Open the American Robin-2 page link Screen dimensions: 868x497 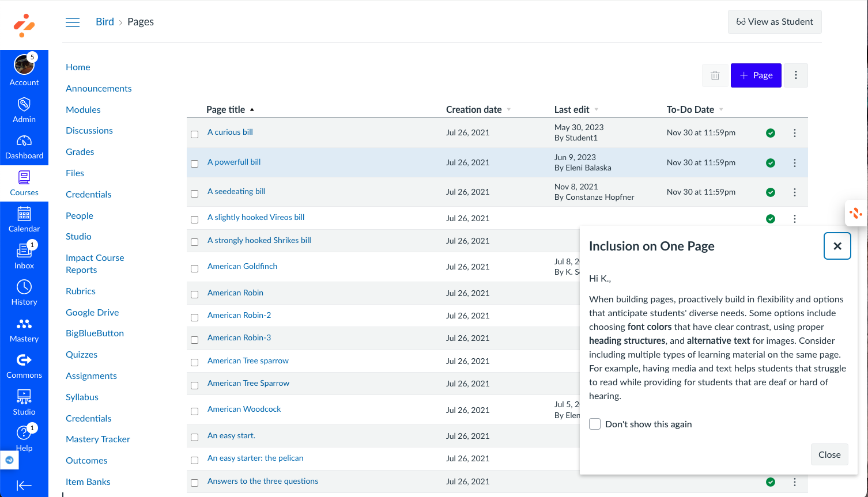239,315
